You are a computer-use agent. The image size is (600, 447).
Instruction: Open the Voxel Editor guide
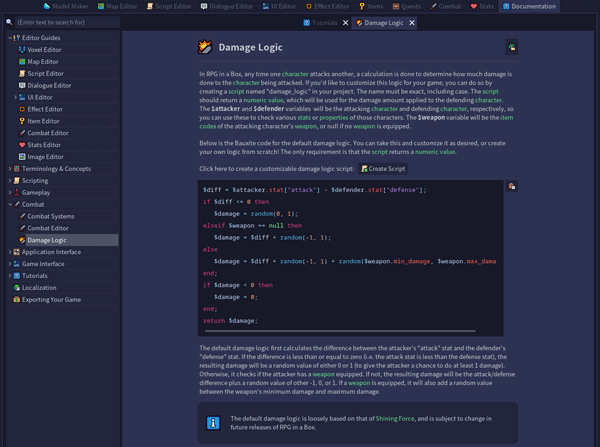[43, 50]
